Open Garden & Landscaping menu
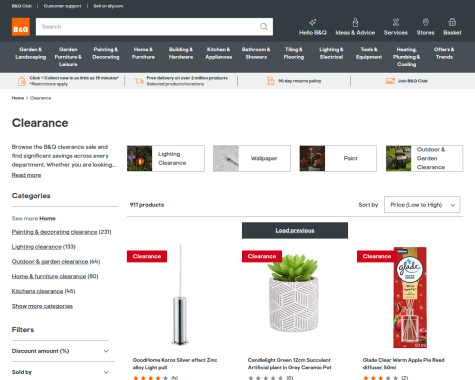Screen dimensions: 475x380 (x=31, y=53)
